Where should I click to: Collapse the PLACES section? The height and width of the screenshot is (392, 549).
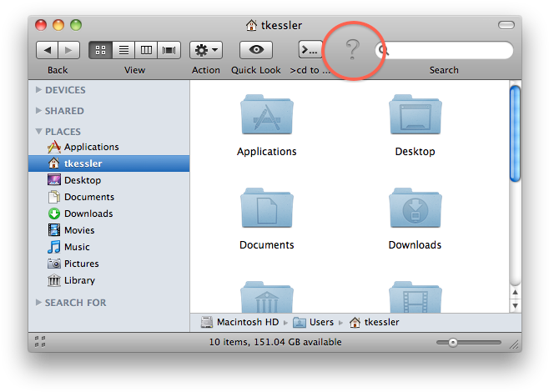[38, 131]
